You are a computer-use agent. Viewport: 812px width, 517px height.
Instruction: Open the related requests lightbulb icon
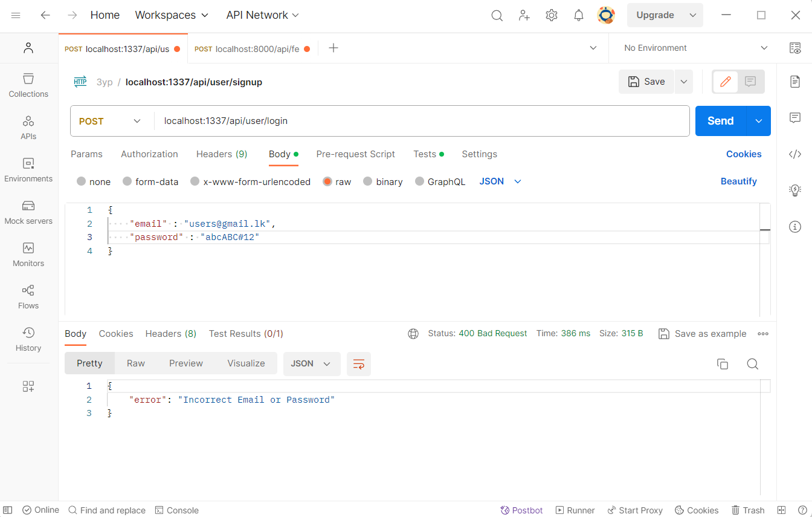pos(795,190)
